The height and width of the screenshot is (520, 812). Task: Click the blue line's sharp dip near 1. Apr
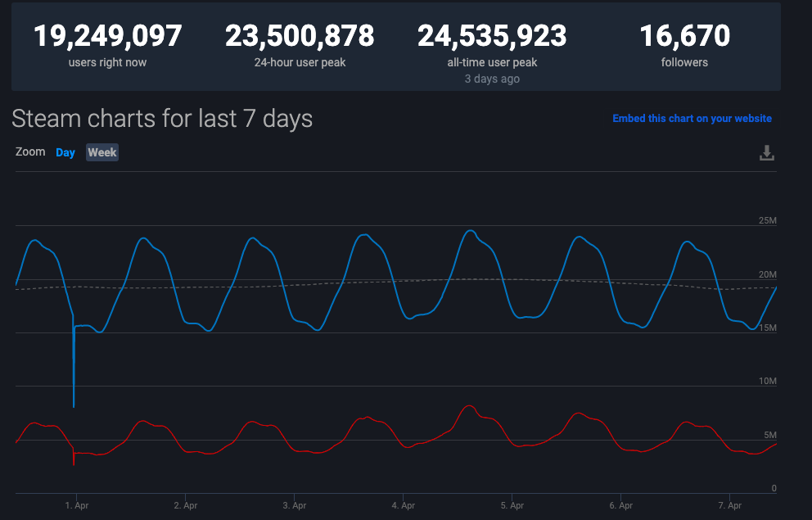(74, 406)
